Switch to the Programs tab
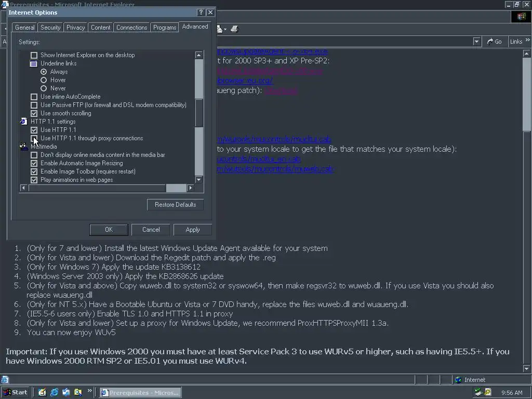532x399 pixels. (x=165, y=28)
